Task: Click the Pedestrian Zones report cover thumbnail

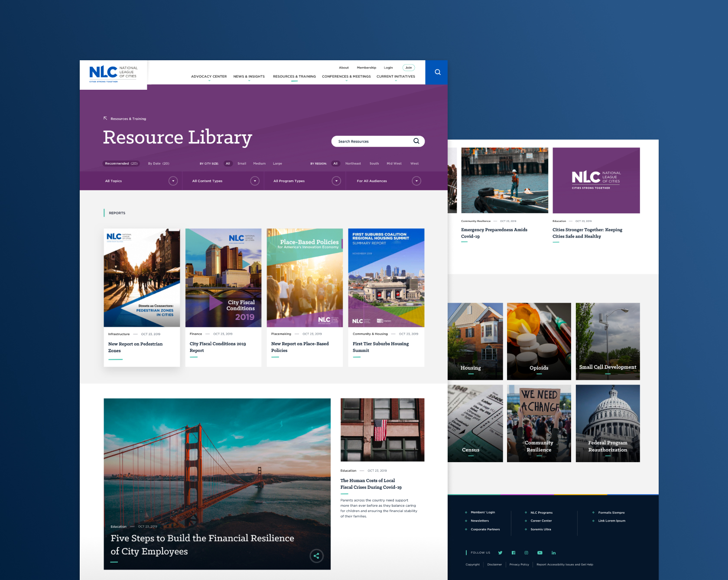Action: (142, 277)
